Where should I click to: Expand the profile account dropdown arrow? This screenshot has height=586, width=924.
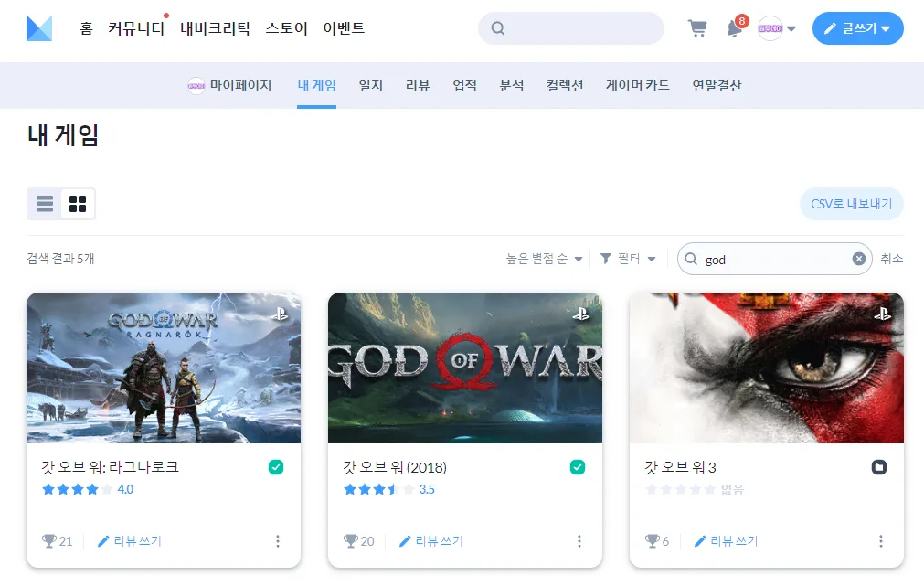(x=791, y=28)
